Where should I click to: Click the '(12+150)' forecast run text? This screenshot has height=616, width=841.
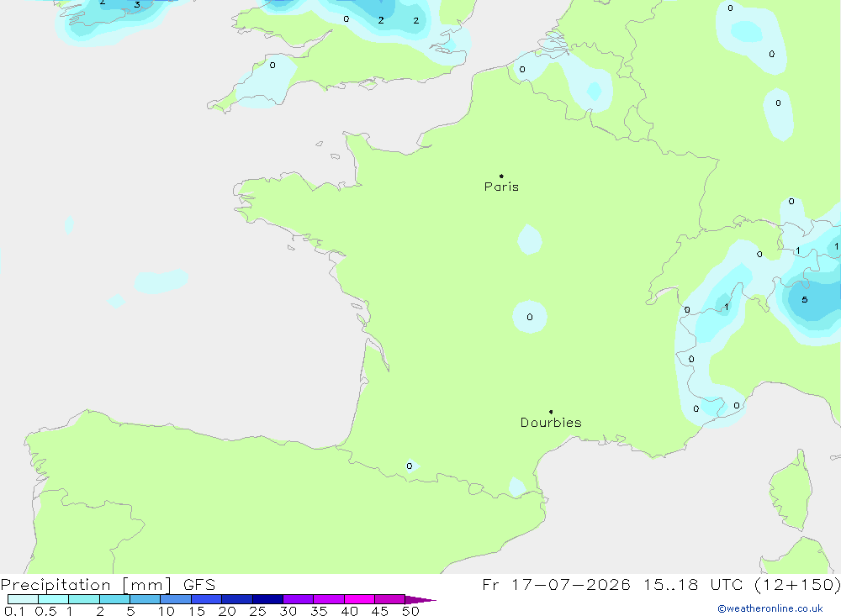point(797,585)
